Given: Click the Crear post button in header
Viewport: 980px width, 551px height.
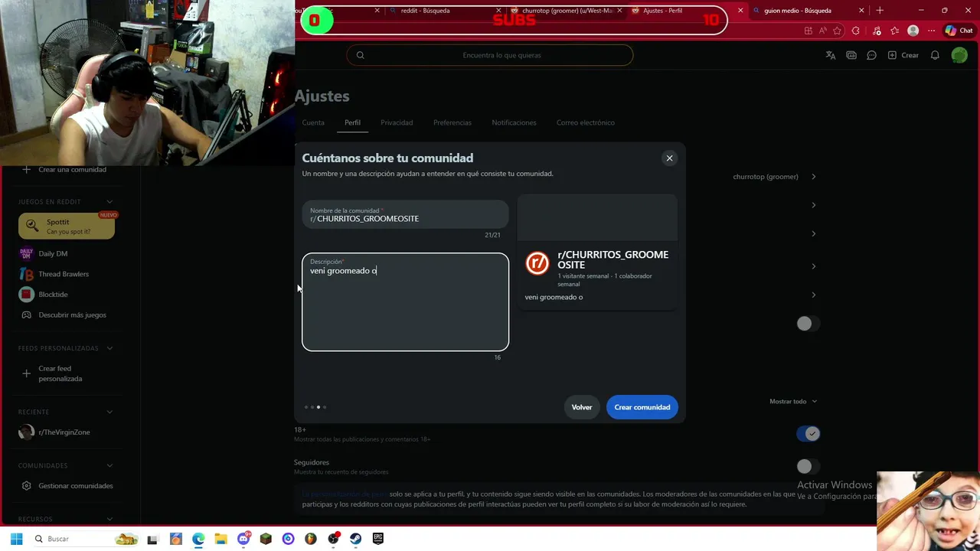Looking at the screenshot, I should [x=903, y=55].
